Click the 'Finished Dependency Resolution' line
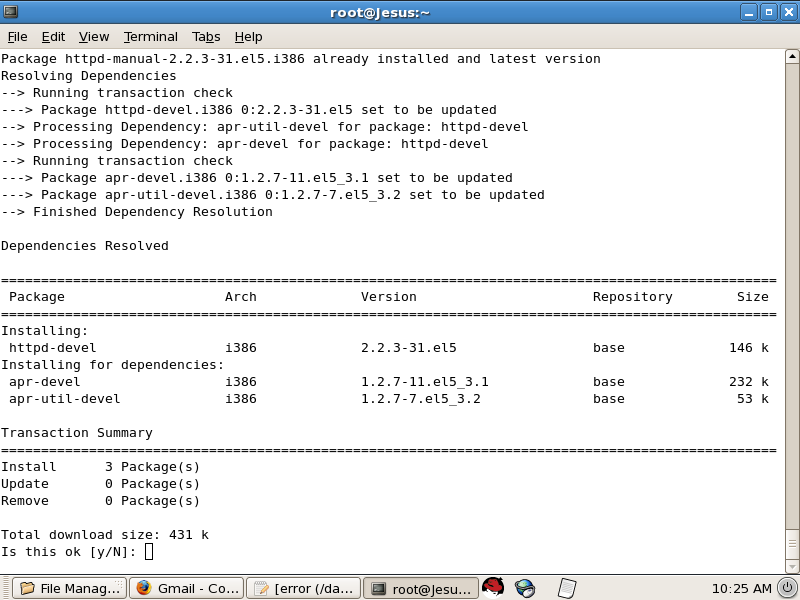The height and width of the screenshot is (600, 800). tap(137, 212)
